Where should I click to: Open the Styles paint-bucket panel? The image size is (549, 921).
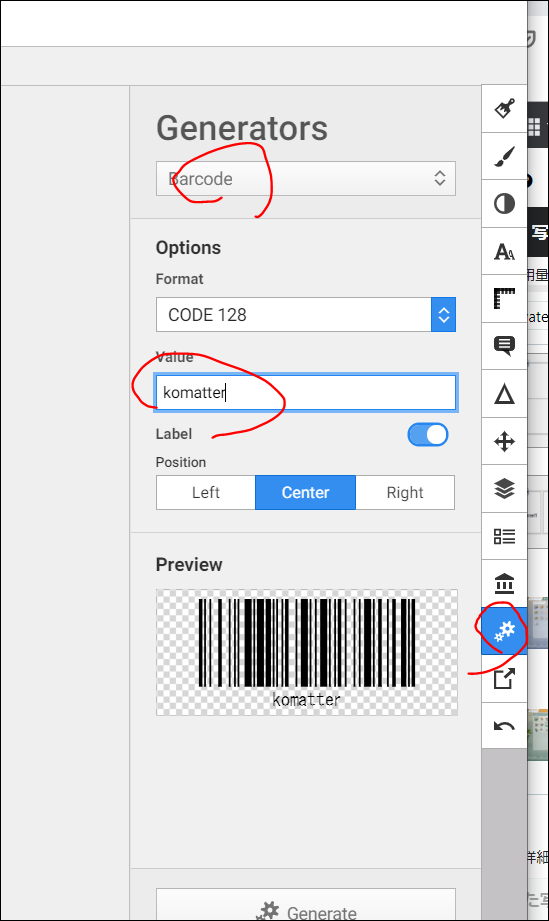coord(504,108)
